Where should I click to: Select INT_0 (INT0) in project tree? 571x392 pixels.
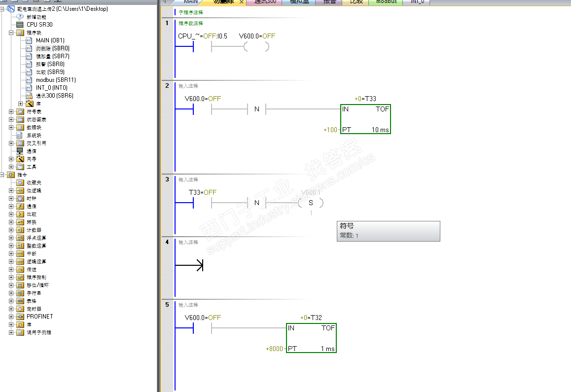pos(52,88)
